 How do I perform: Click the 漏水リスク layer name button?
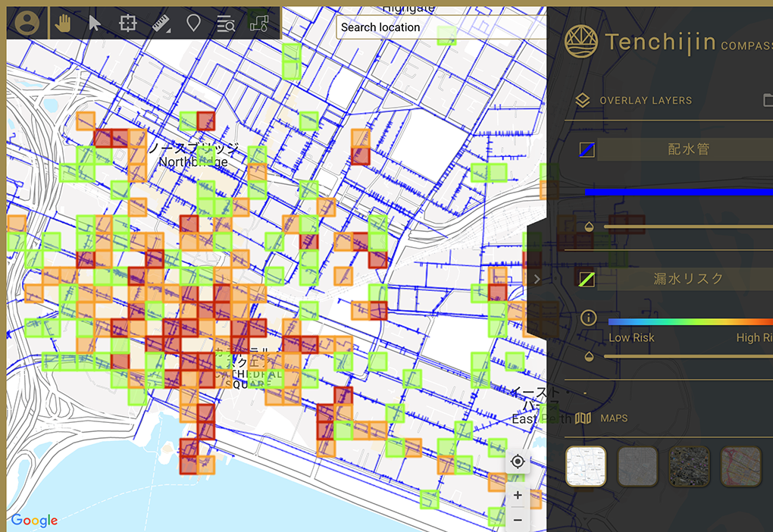tap(688, 279)
